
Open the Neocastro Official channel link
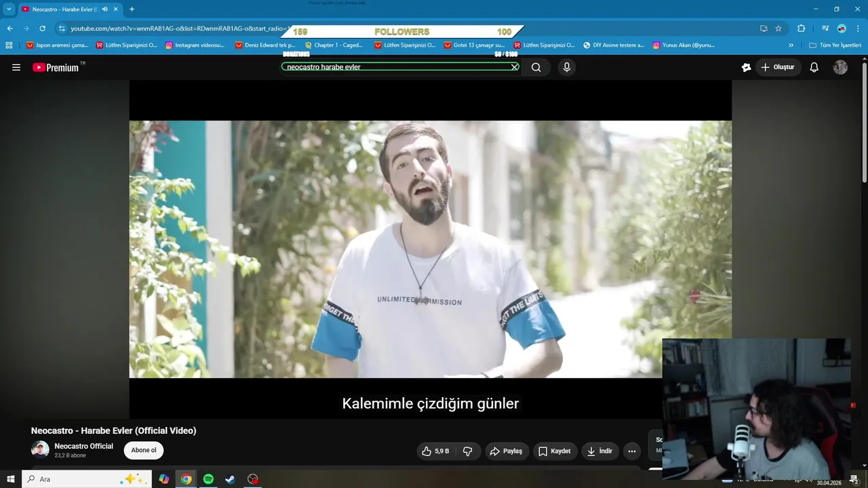pos(83,446)
